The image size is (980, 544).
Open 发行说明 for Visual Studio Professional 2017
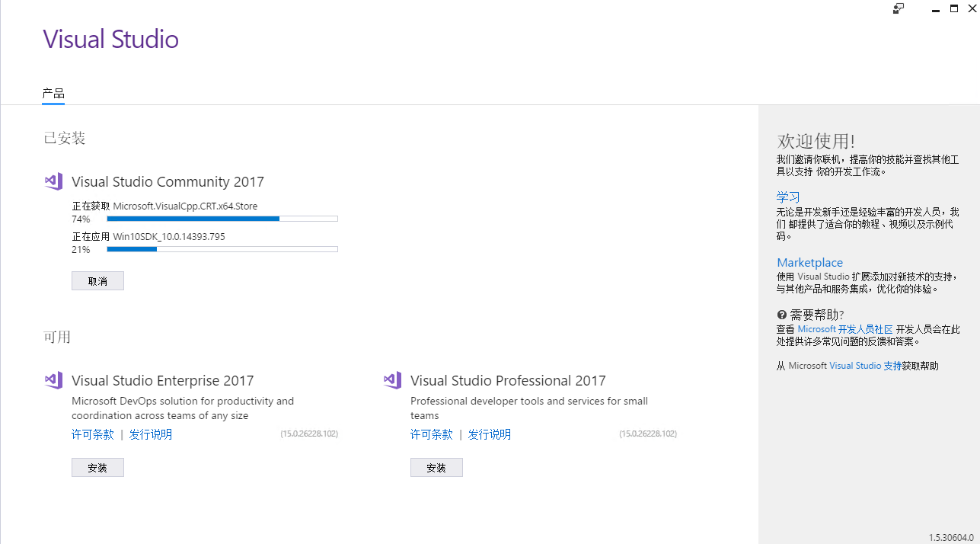click(489, 434)
